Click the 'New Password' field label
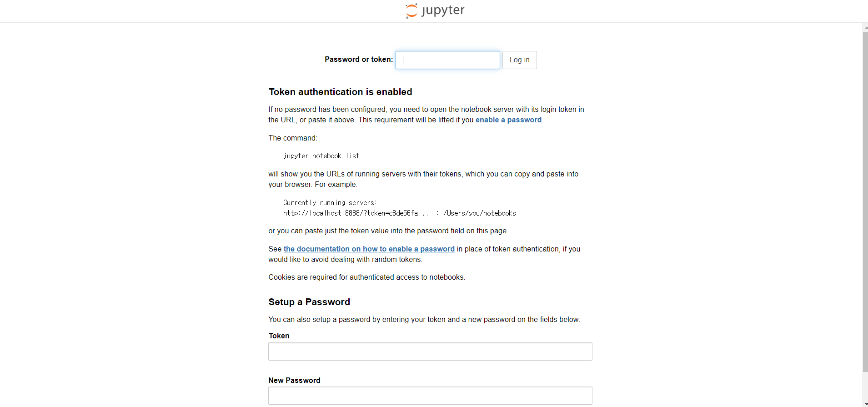 click(x=294, y=381)
